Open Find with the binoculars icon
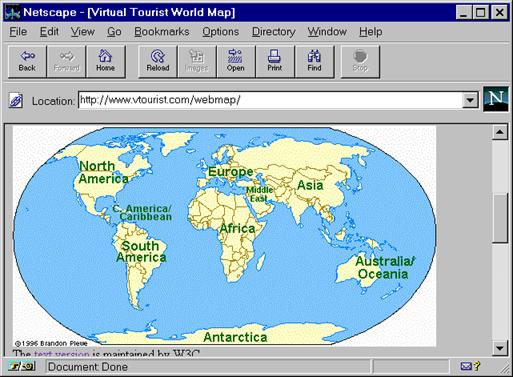 point(314,62)
